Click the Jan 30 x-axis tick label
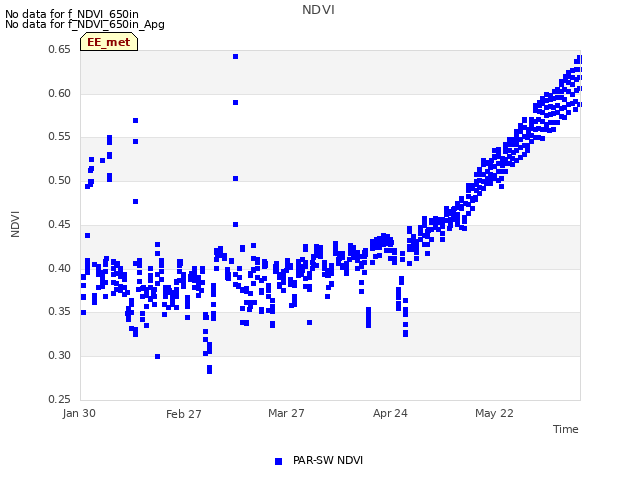This screenshot has height=480, width=640. coord(79,413)
